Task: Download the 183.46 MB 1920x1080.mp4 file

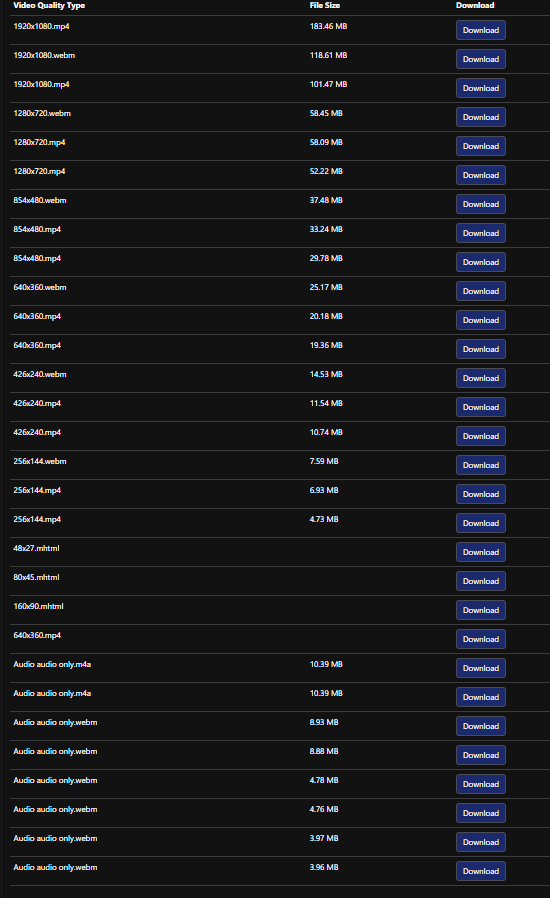Action: [481, 30]
